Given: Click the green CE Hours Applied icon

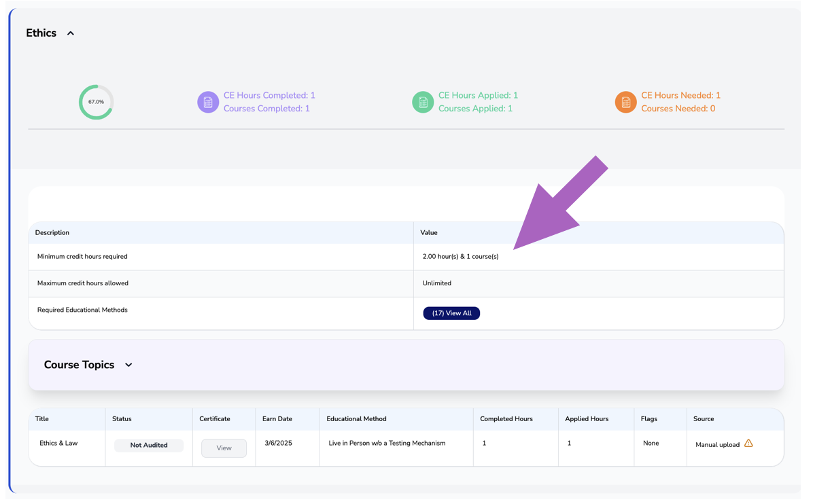Looking at the screenshot, I should click(x=423, y=102).
